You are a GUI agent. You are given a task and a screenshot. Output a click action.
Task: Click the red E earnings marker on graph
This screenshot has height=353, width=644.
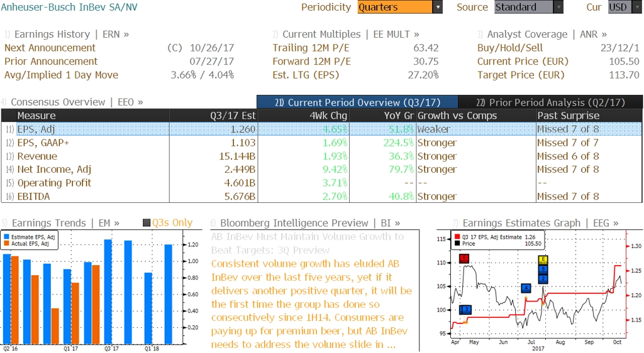(x=464, y=258)
